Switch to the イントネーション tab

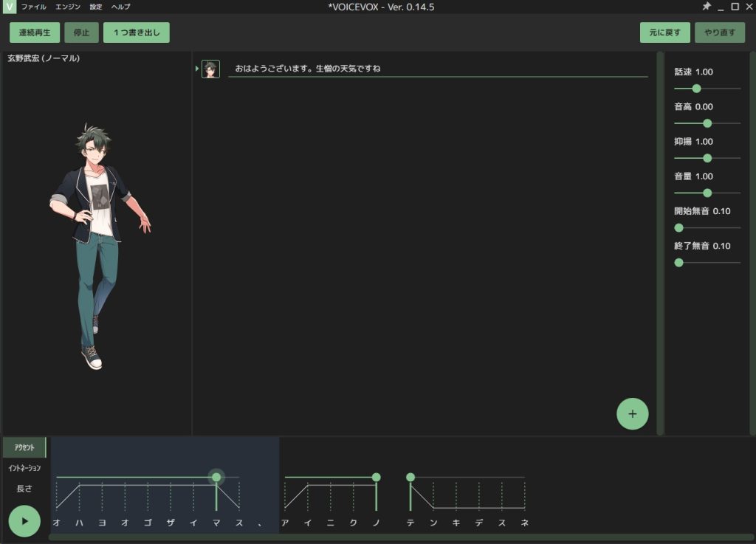(24, 468)
